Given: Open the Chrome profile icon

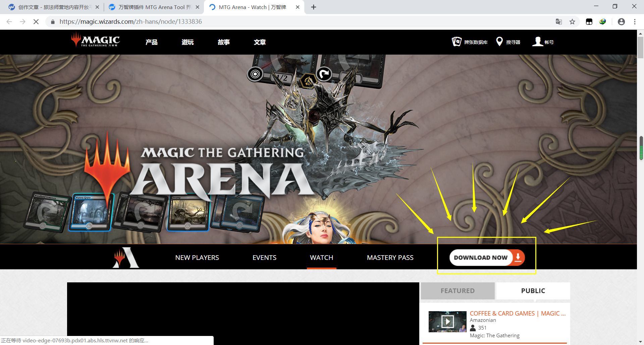Looking at the screenshot, I should (621, 21).
